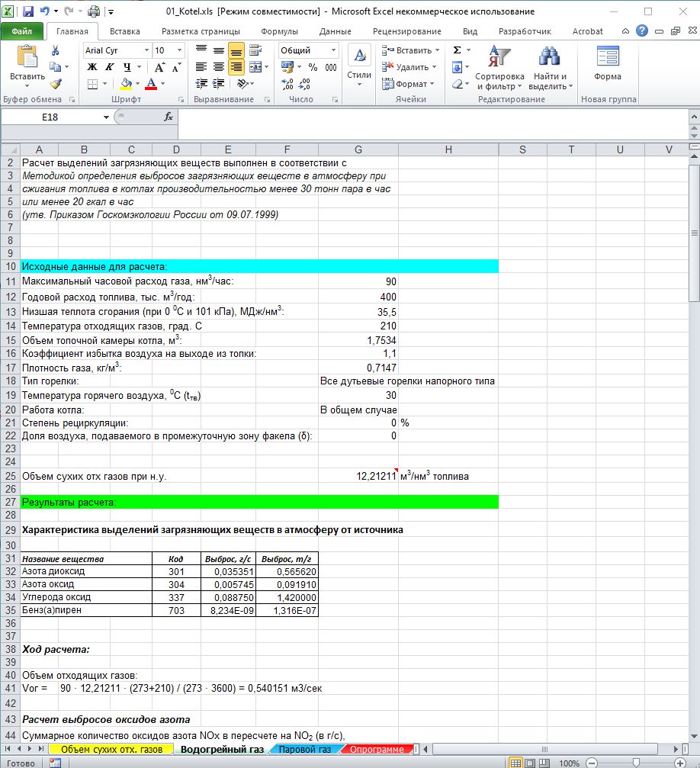
Task: Expand the Шрифт dialog launcher
Action: point(181,99)
